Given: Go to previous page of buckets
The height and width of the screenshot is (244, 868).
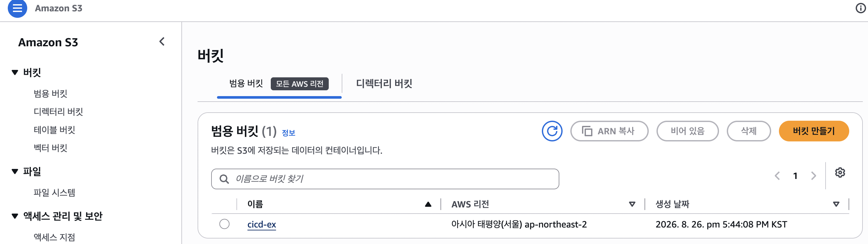Looking at the screenshot, I should point(777,176).
